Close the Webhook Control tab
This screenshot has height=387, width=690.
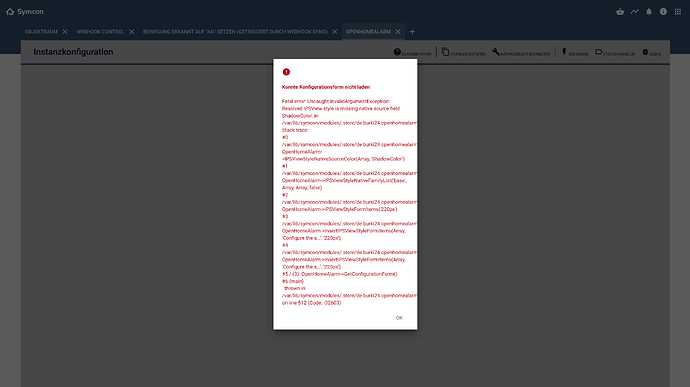(x=132, y=32)
